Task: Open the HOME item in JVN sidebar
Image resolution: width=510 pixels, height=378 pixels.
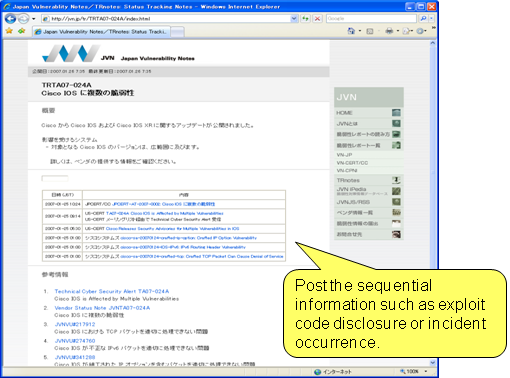Action: click(369, 113)
